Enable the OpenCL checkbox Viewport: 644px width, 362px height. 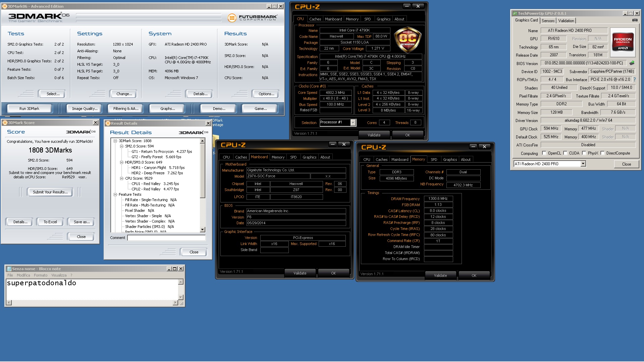click(544, 153)
